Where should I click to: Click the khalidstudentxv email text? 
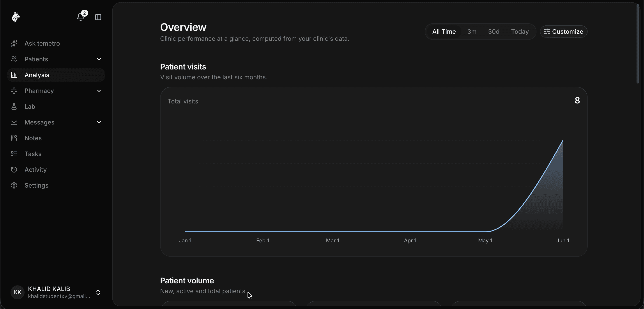(x=59, y=296)
